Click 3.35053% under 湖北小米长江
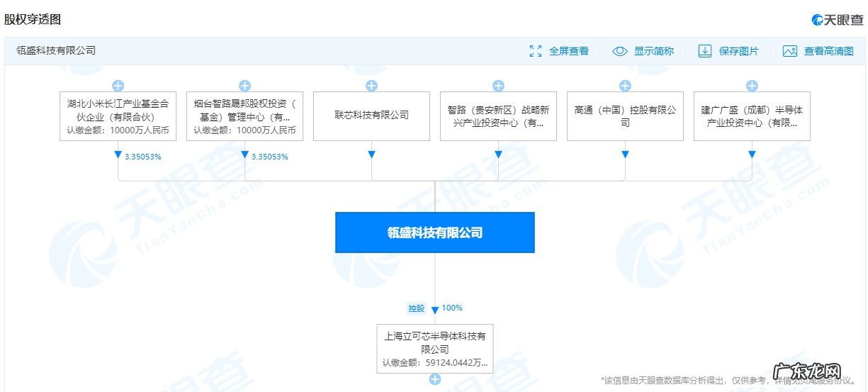The width and height of the screenshot is (868, 392). (143, 157)
